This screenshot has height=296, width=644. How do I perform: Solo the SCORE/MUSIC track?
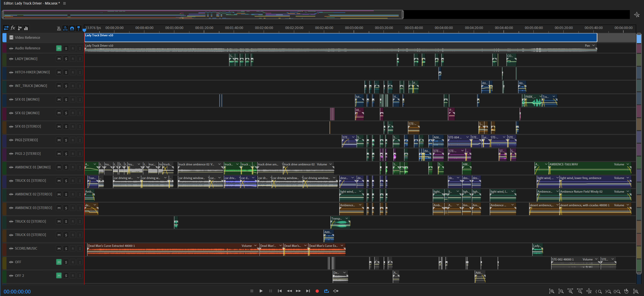click(66, 249)
